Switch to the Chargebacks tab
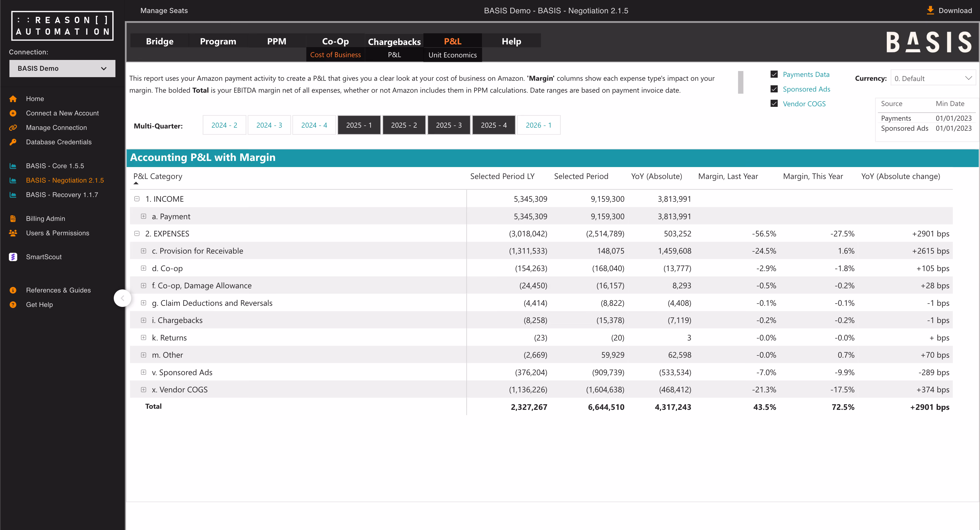Image resolution: width=980 pixels, height=530 pixels. click(394, 41)
